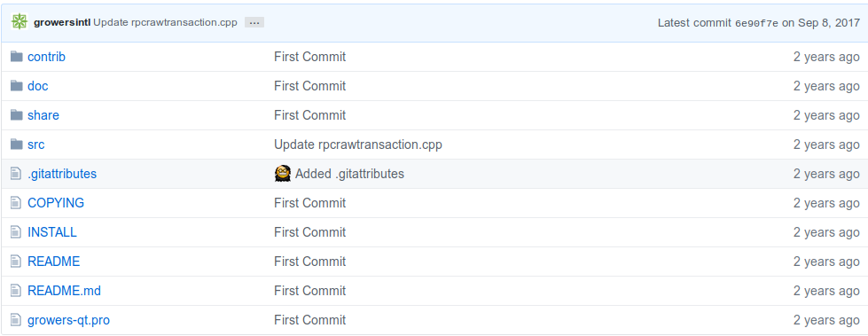Screen dimensions: 868x336
Task: Open the Update rpcrawtransaction.cpp commit in src row
Action: (x=357, y=145)
